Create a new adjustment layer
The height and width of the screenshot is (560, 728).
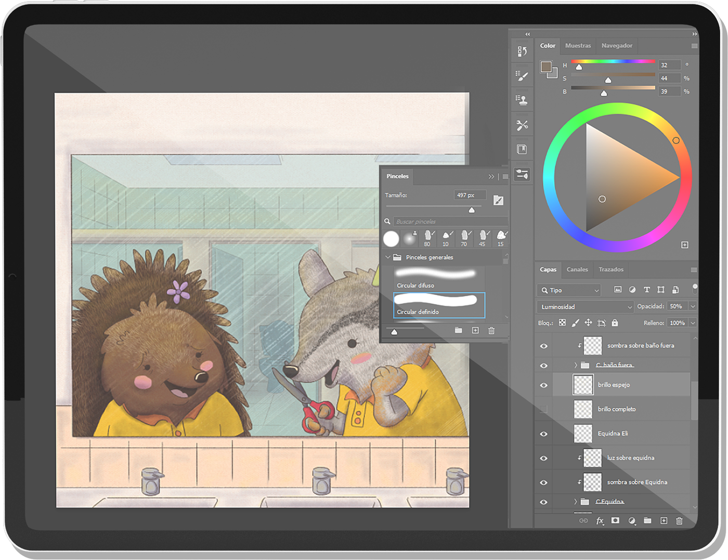631,520
